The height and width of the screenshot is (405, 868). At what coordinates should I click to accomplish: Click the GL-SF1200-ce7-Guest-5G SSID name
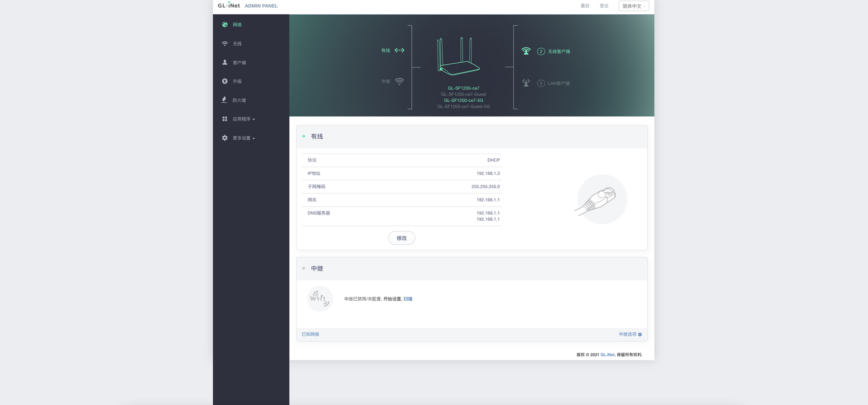click(x=463, y=106)
